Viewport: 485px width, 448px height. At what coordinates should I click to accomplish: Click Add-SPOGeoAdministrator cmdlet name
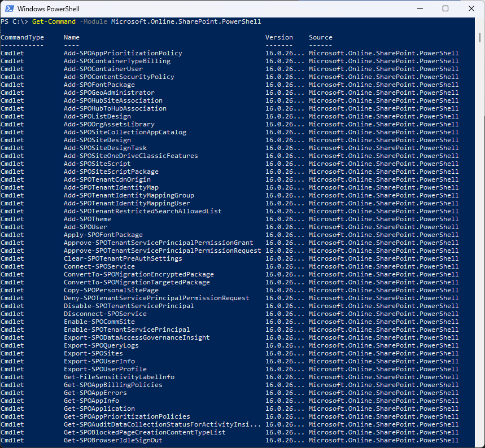[x=109, y=93]
